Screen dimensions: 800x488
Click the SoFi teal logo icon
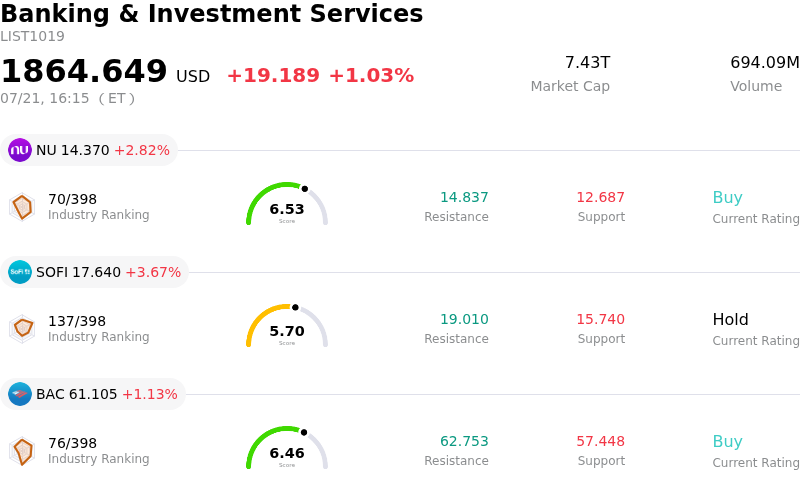click(x=20, y=272)
